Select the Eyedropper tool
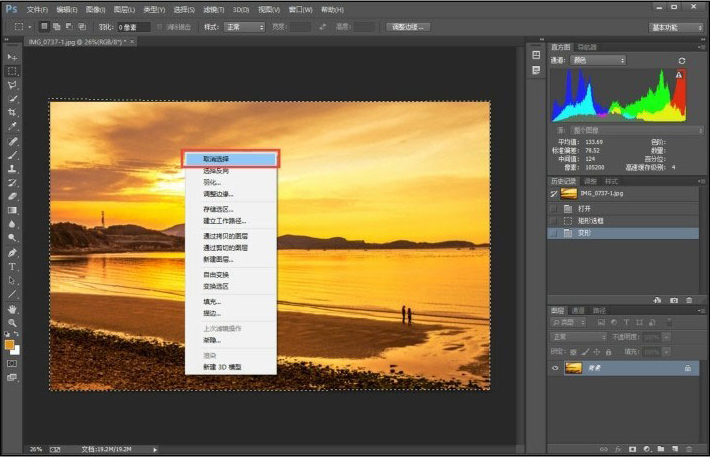Screen dimensions: 710x457 [x=13, y=127]
